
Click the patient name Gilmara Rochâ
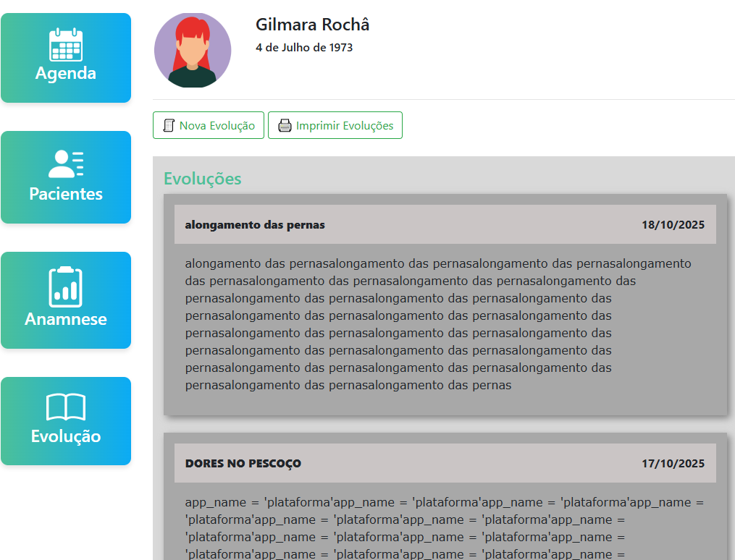(312, 25)
